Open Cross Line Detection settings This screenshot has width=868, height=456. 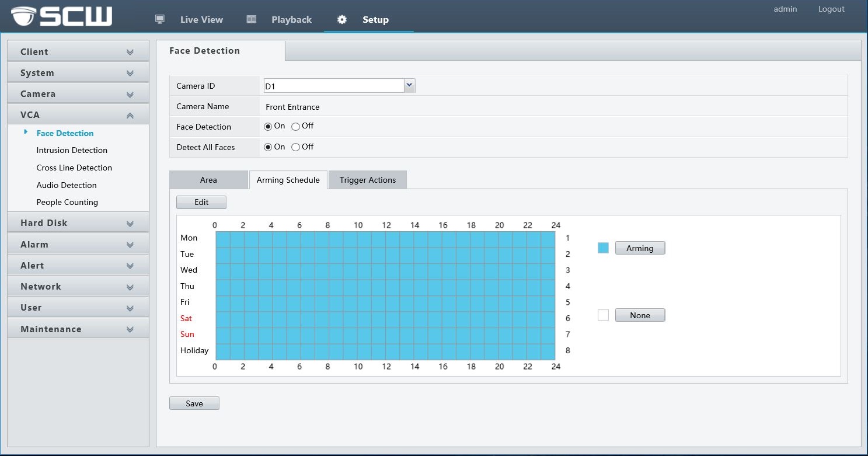pyautogui.click(x=74, y=168)
